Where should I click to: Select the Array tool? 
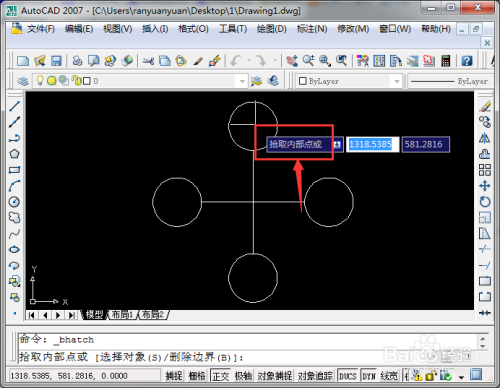pos(485,170)
